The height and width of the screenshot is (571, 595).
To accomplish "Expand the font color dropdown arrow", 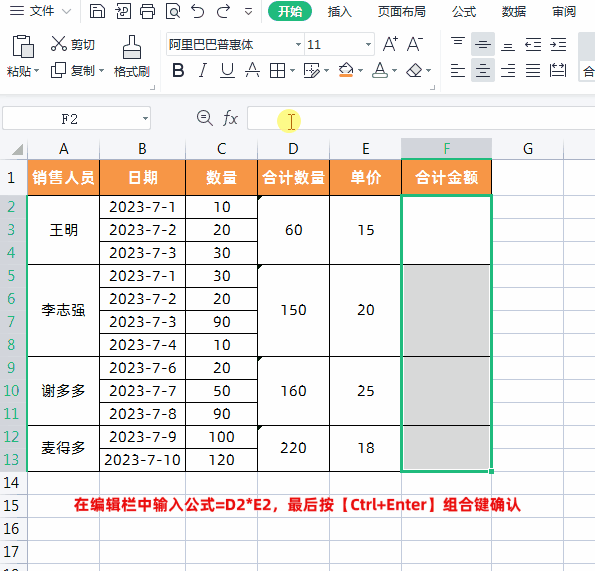I will (394, 71).
